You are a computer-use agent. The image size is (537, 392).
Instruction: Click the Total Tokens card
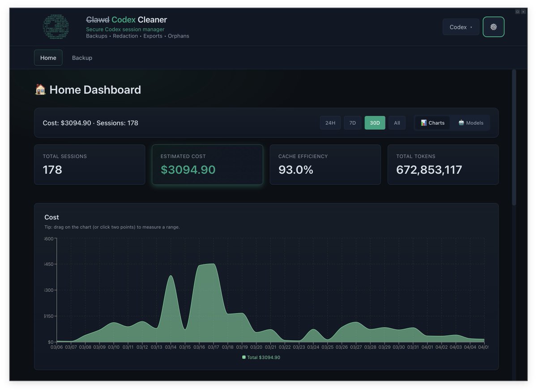pos(443,165)
